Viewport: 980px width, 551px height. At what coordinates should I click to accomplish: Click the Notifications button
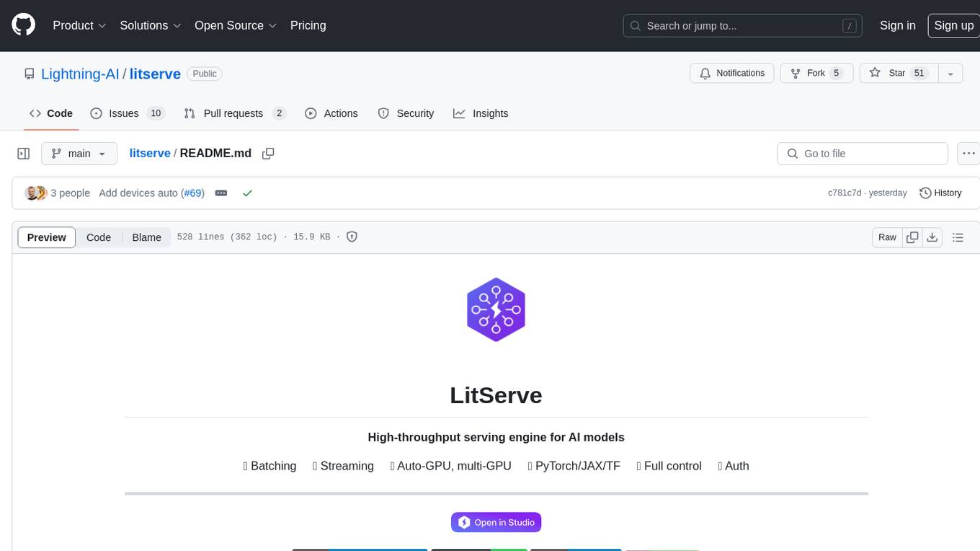[x=732, y=74]
